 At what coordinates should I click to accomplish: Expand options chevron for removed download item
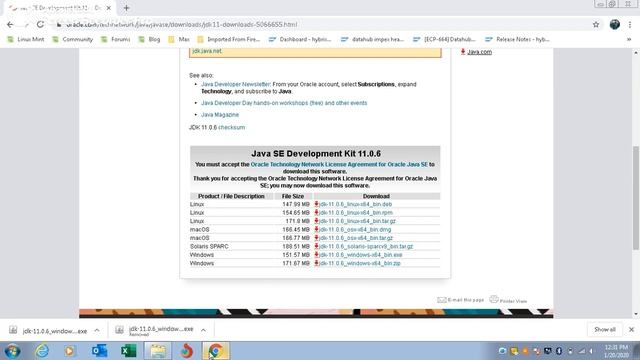203,330
